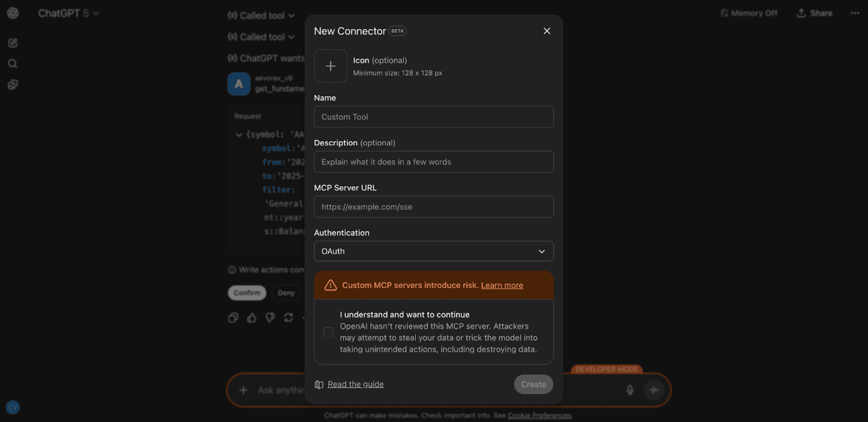Click the Write actions info icon
Screen dimensions: 868x422
(x=232, y=270)
